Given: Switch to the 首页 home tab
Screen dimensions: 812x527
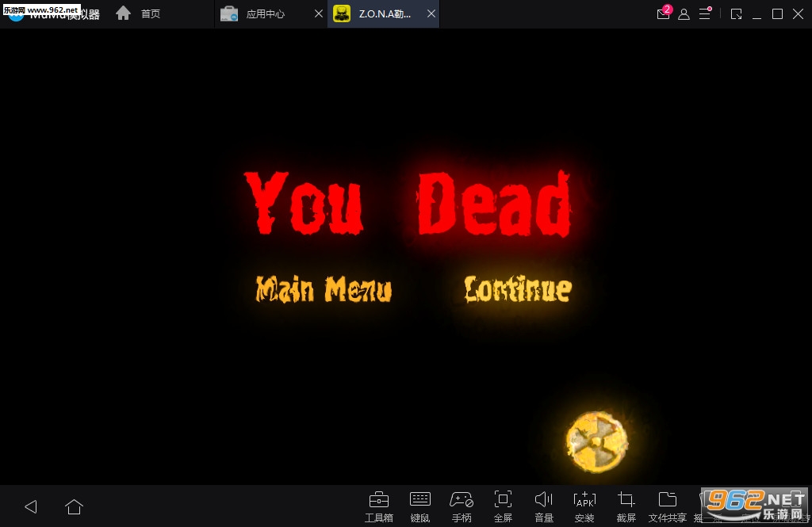Looking at the screenshot, I should [138, 13].
